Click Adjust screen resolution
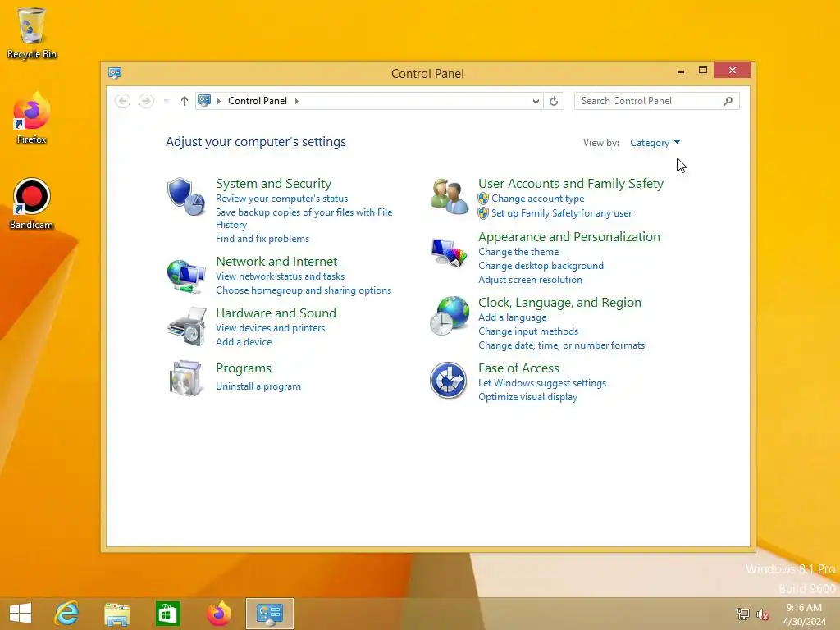 pos(530,280)
